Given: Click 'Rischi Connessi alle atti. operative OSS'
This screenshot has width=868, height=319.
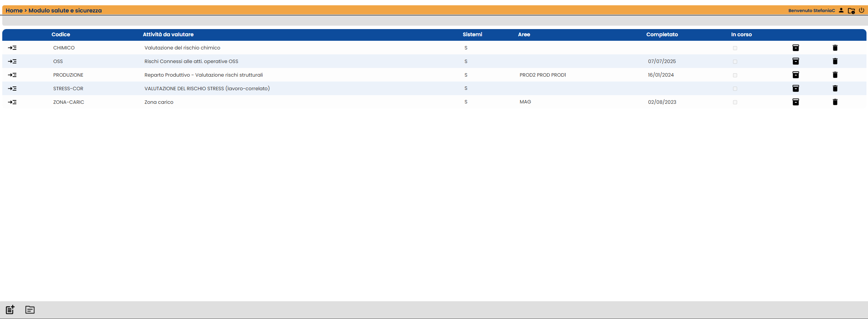Looking at the screenshot, I should (x=192, y=62).
